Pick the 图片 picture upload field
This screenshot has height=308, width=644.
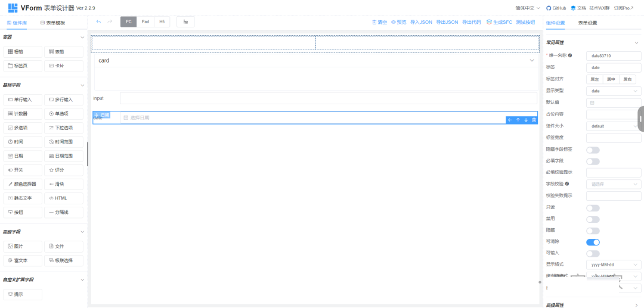click(x=23, y=247)
